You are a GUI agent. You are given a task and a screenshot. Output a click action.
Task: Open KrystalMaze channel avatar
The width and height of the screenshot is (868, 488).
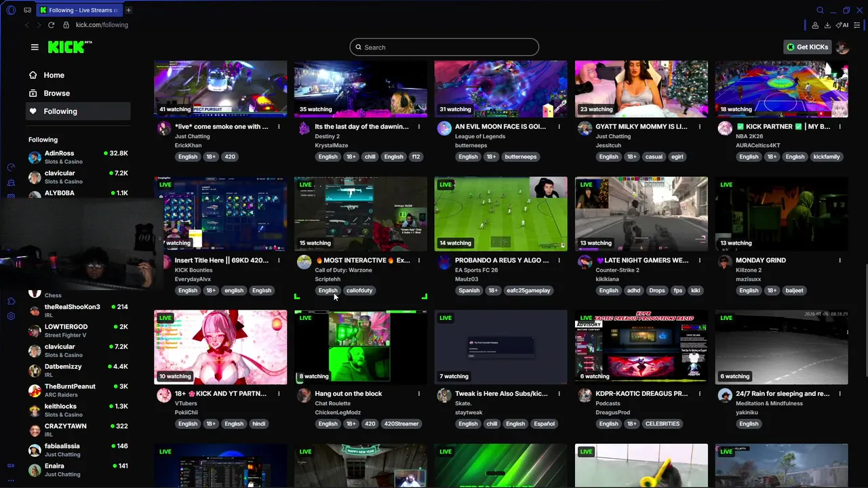pos(304,129)
